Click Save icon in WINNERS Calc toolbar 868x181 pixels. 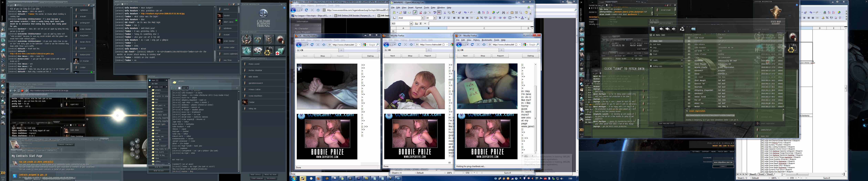tap(405, 12)
